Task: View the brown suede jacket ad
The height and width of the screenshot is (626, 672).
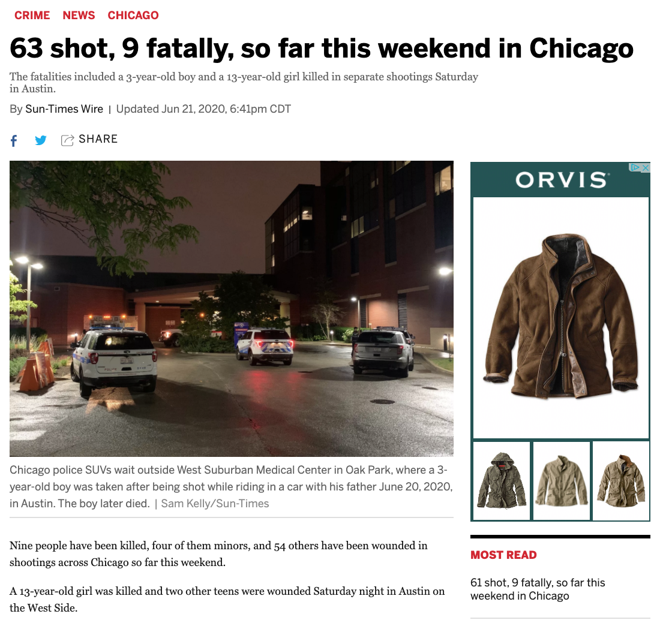Action: pos(561,318)
